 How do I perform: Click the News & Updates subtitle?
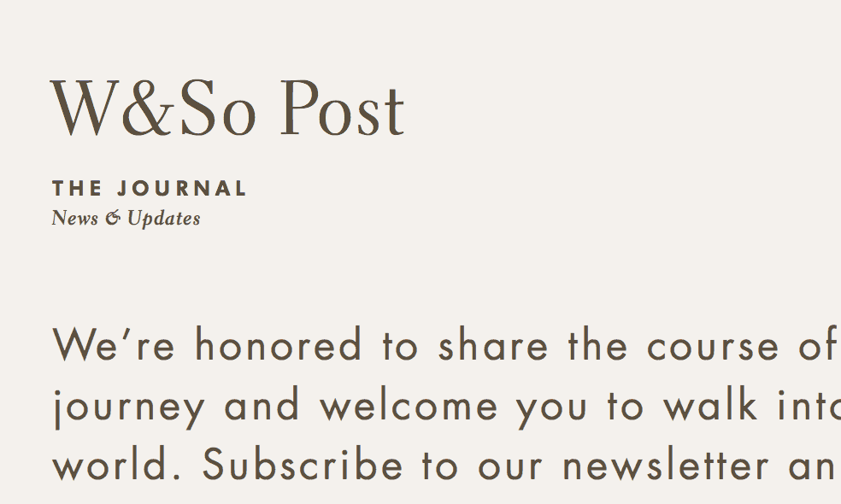click(x=126, y=219)
